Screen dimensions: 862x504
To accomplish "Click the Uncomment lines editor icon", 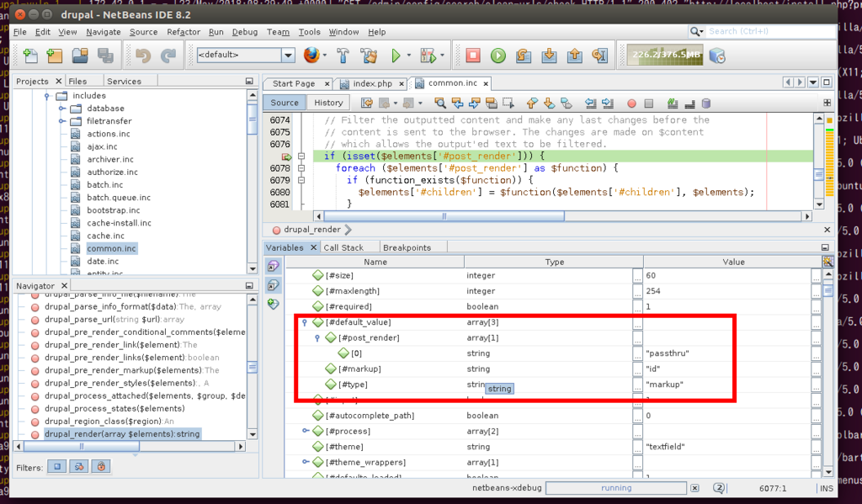I will (x=689, y=103).
